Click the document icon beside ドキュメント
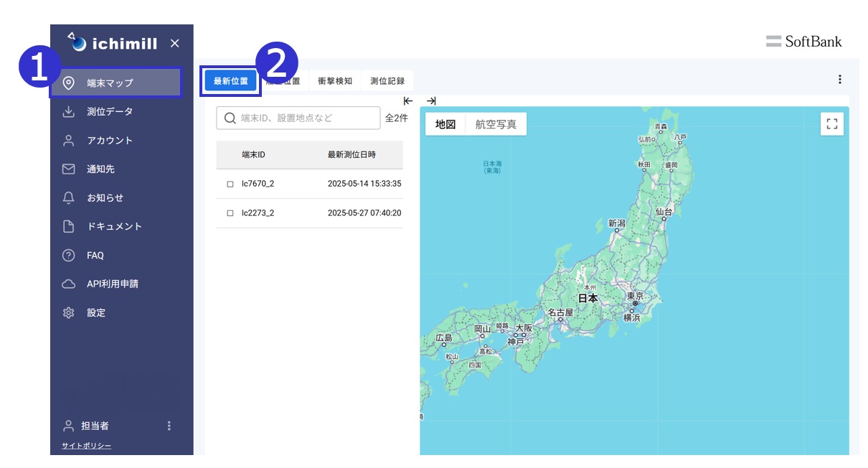Image resolution: width=868 pixels, height=468 pixels. click(69, 227)
